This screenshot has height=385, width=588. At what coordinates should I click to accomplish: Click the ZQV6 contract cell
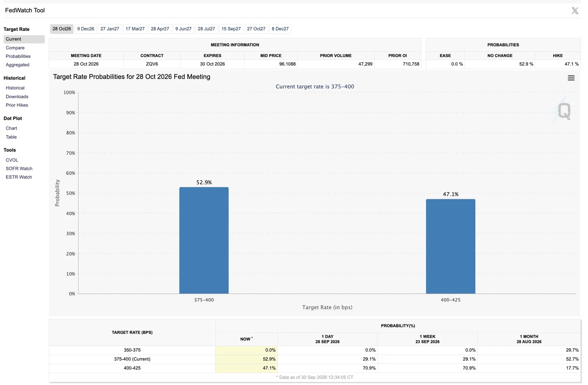click(152, 64)
